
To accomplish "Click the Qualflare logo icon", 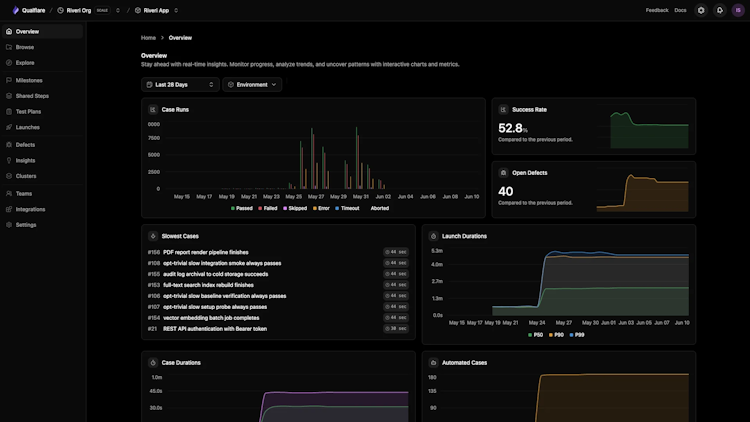I will tap(15, 10).
